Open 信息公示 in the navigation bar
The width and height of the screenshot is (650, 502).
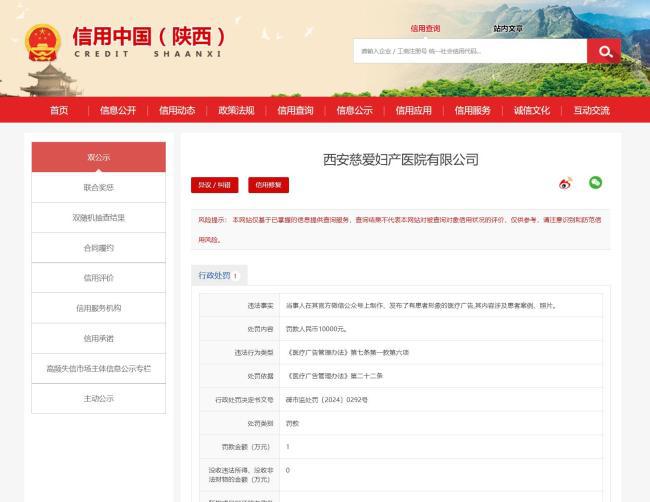tap(354, 110)
